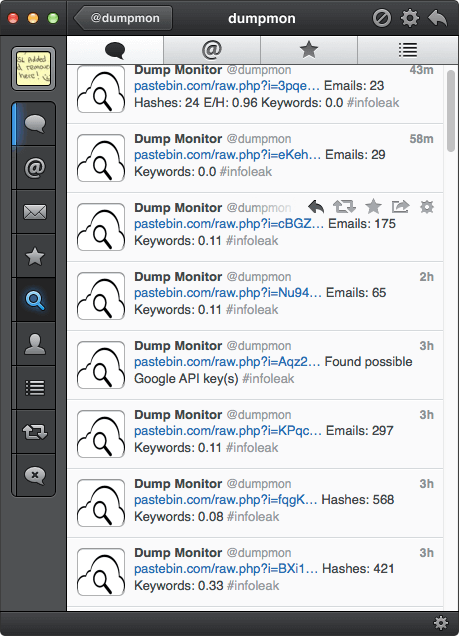The height and width of the screenshot is (636, 459).
Task: Open pastebin link ending in Nu94
Action: [228, 293]
